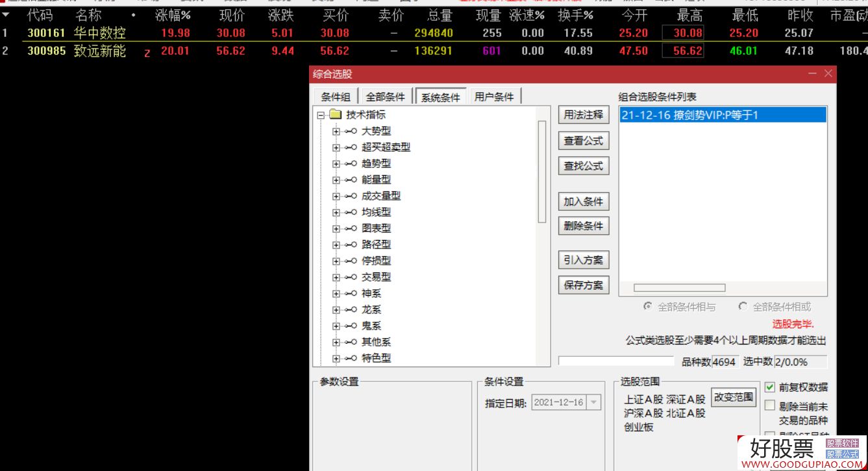Screen dimensions: 868x471
Task: Click the selection progress bar
Action: (x=616, y=361)
